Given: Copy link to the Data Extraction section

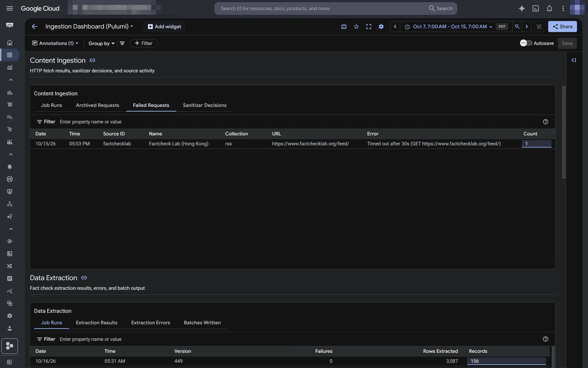Looking at the screenshot, I should (84, 278).
